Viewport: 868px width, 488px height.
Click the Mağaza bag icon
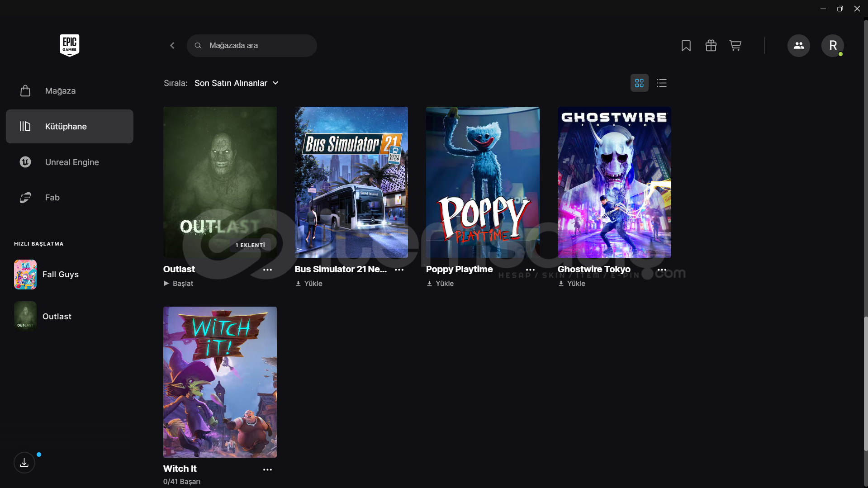point(25,91)
